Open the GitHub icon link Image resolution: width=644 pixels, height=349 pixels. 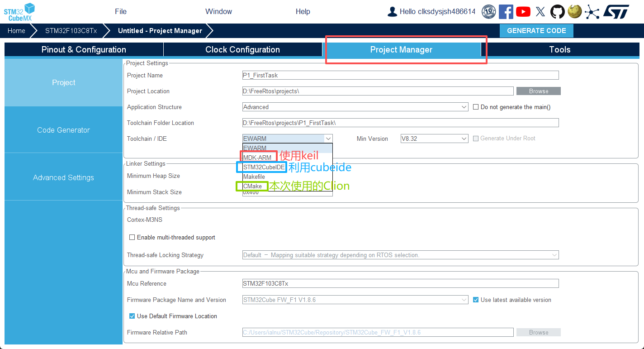pos(557,12)
